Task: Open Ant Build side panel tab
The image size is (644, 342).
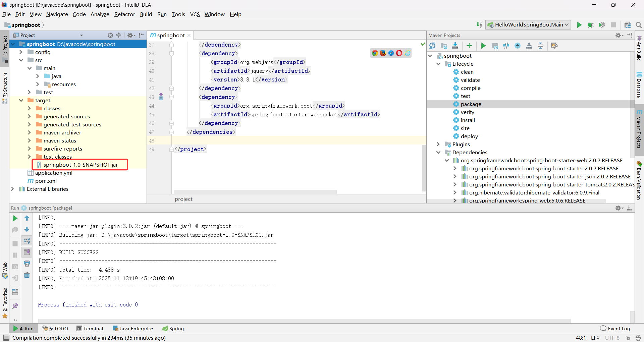Action: (639, 48)
